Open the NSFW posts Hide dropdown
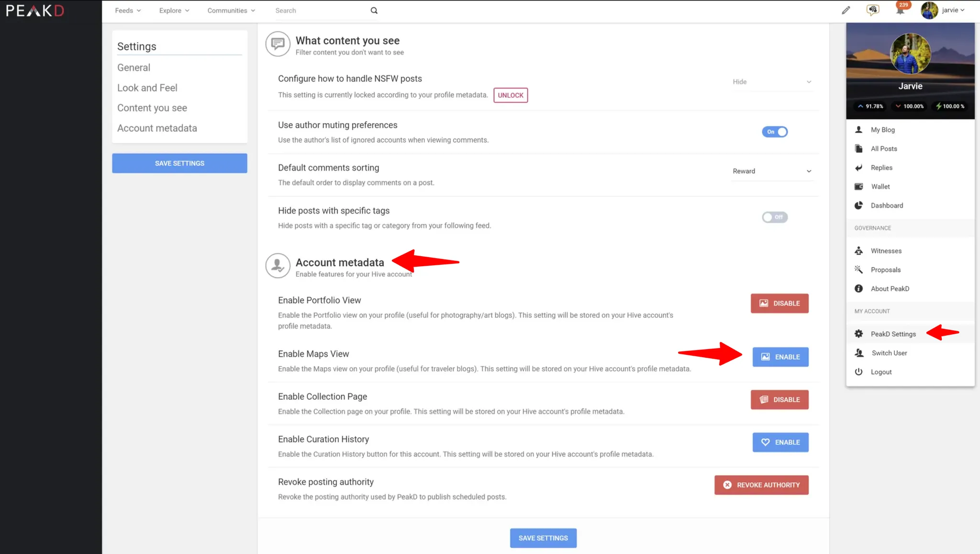Viewport: 980px width, 554px height. [772, 82]
